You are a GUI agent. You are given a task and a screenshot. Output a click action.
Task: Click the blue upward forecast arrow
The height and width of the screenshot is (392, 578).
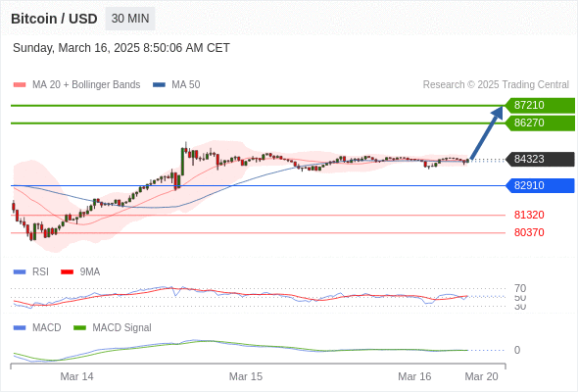tap(487, 132)
